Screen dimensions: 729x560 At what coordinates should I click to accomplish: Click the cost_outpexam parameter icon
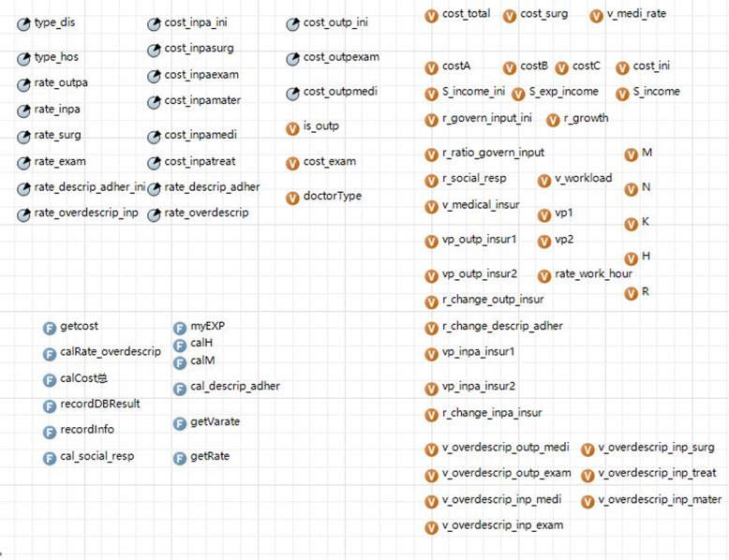[x=292, y=58]
